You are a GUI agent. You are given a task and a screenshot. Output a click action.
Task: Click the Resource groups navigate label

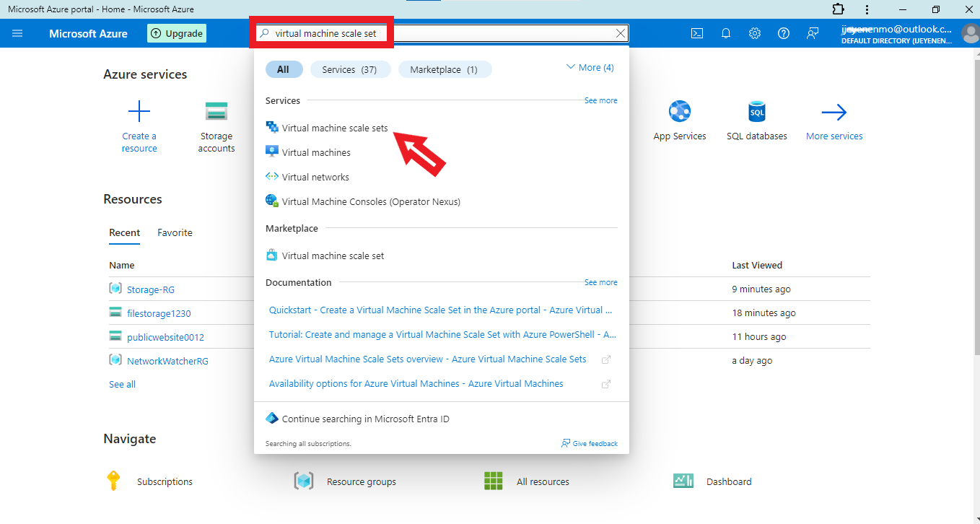tap(362, 481)
